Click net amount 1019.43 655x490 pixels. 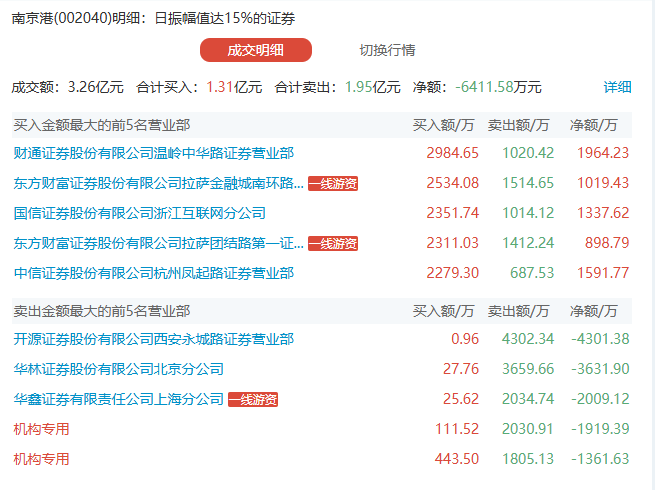click(603, 183)
